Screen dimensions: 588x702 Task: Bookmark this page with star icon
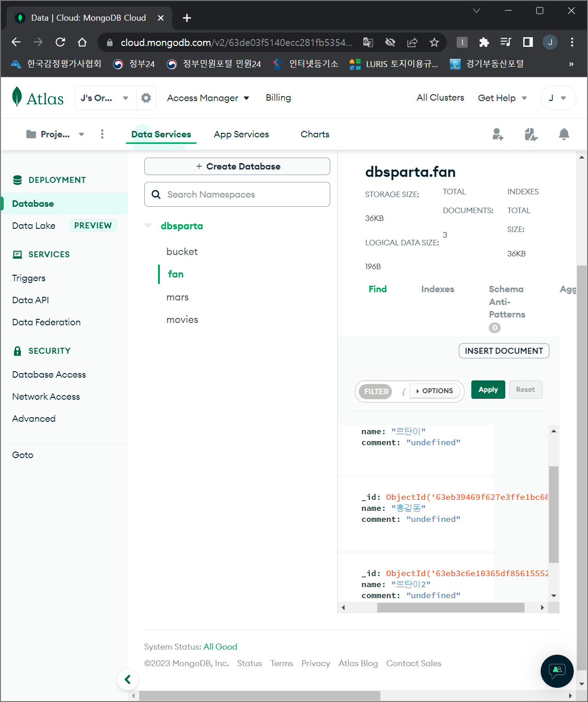(434, 42)
